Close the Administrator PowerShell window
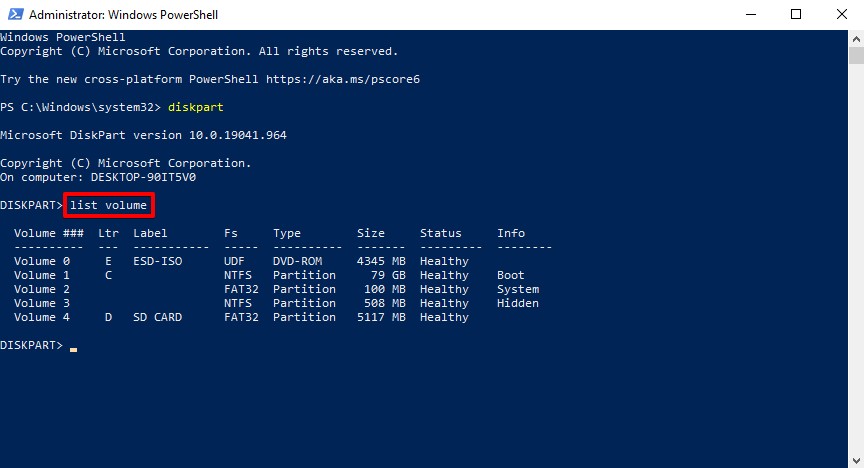Screen dimensions: 864x468 (x=841, y=15)
